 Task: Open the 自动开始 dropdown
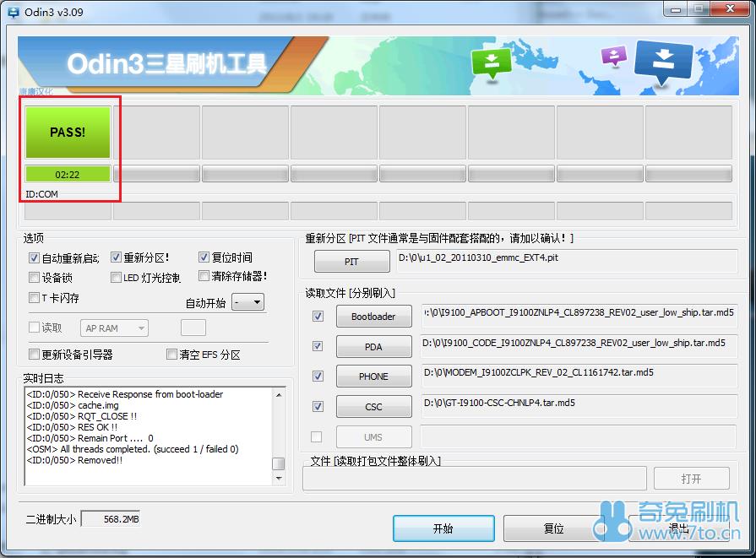(249, 302)
